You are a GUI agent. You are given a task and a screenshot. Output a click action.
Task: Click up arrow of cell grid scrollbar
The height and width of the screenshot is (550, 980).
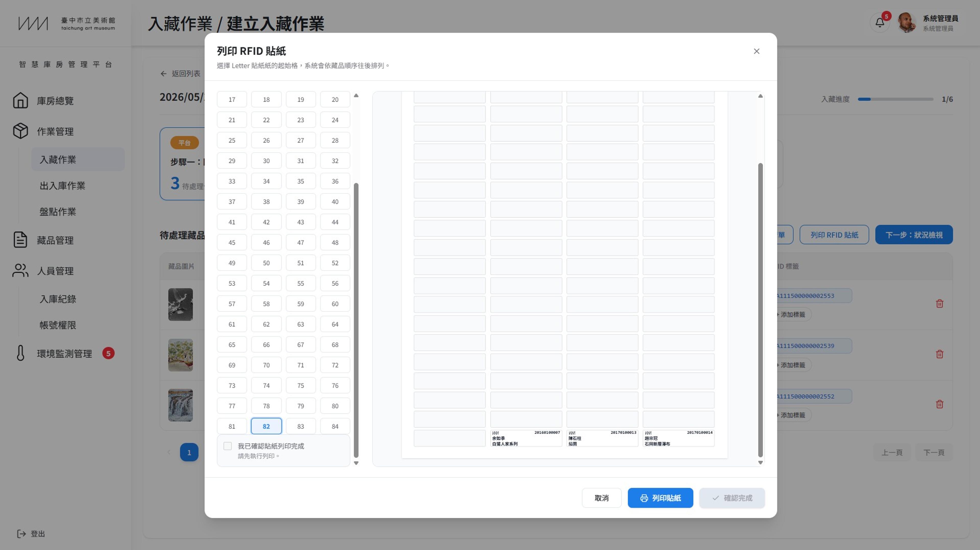[x=356, y=95]
